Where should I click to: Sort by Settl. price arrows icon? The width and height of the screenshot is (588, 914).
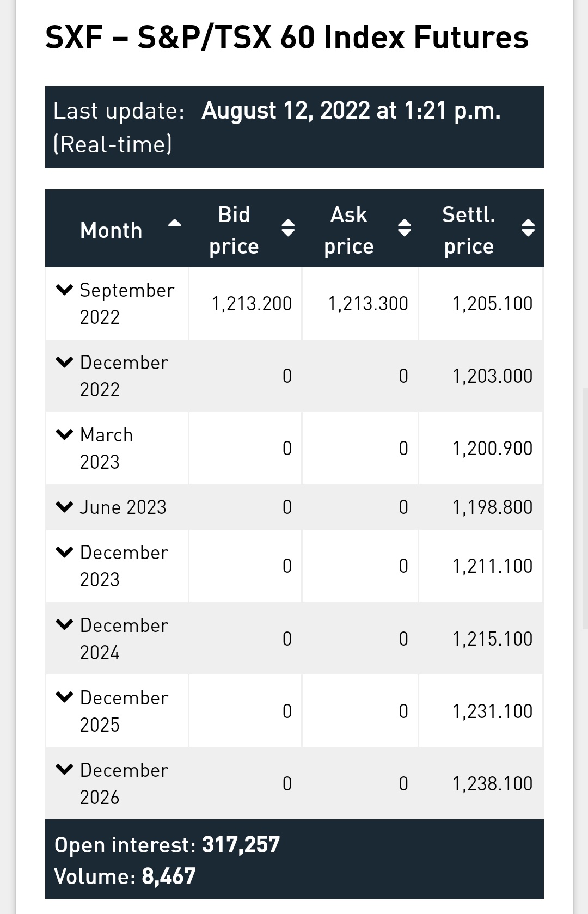pyautogui.click(x=528, y=228)
